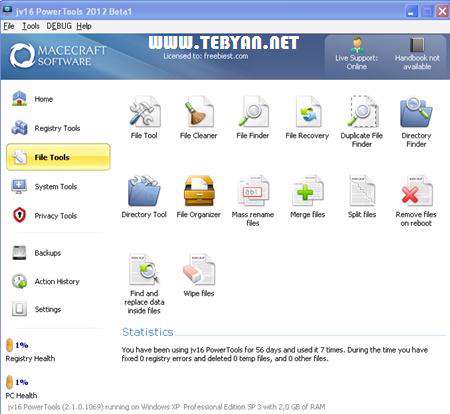Click the Merge files plus icon
Image resolution: width=450 pixels, height=414 pixels.
click(x=308, y=191)
